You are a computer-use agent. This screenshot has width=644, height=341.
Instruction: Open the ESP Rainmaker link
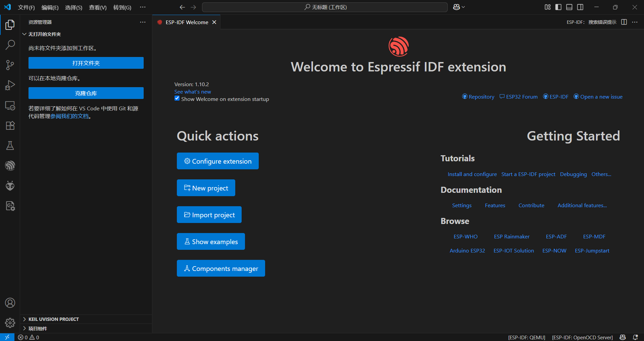click(x=512, y=236)
